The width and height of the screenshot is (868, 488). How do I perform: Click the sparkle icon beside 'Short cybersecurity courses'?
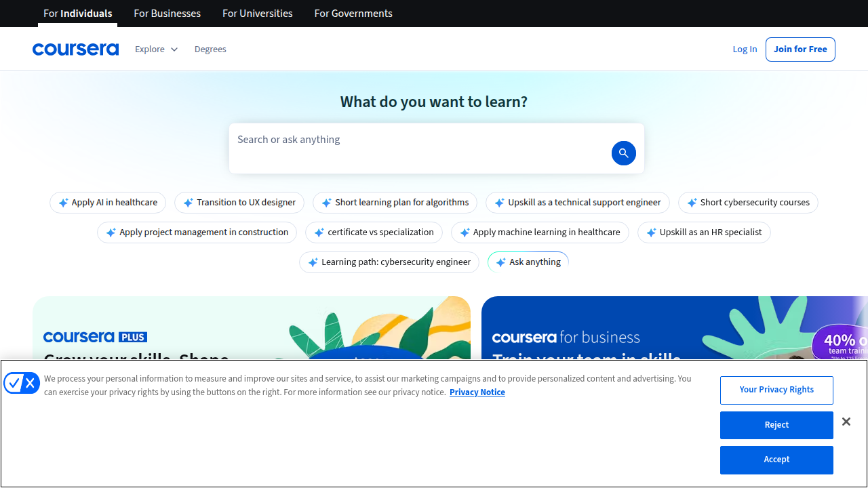[692, 202]
